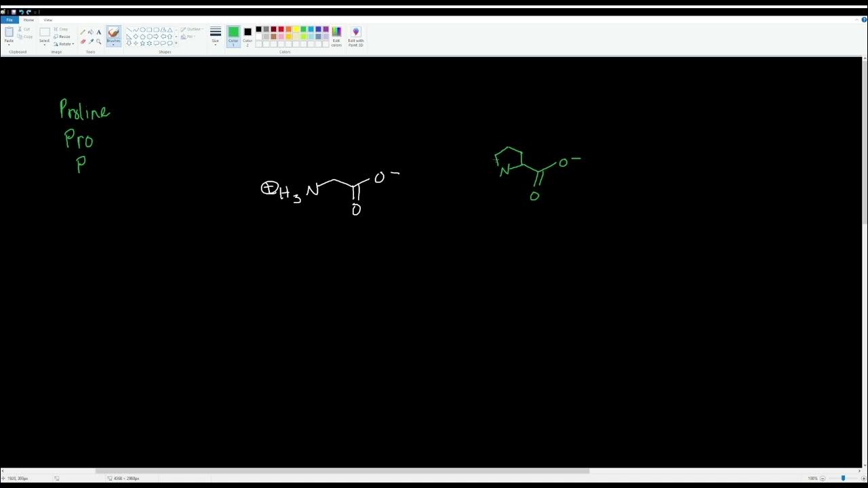Click the Brushes tool icon
Screen dimensions: 868x488
113,32
